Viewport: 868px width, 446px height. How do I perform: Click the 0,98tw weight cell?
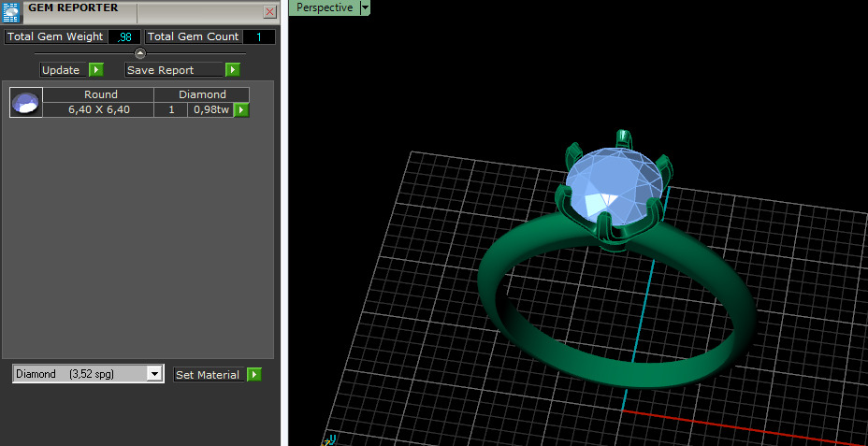pyautogui.click(x=210, y=109)
